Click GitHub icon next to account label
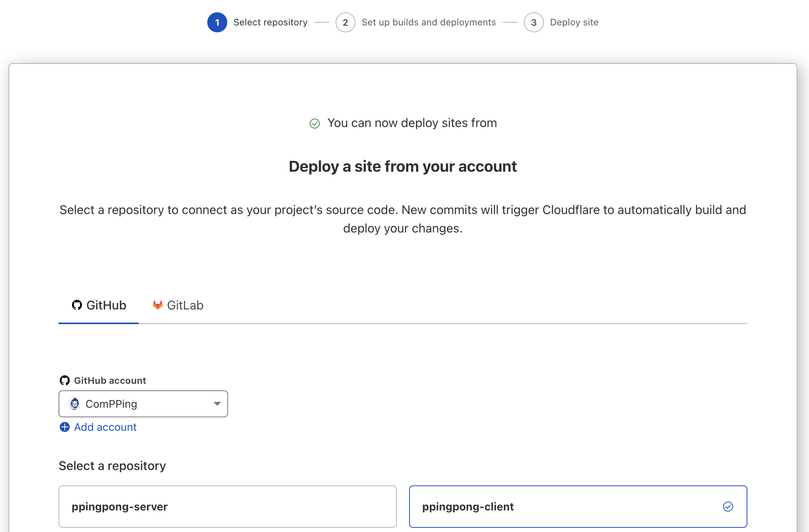Screen dimensions: 809x532 click(x=65, y=381)
